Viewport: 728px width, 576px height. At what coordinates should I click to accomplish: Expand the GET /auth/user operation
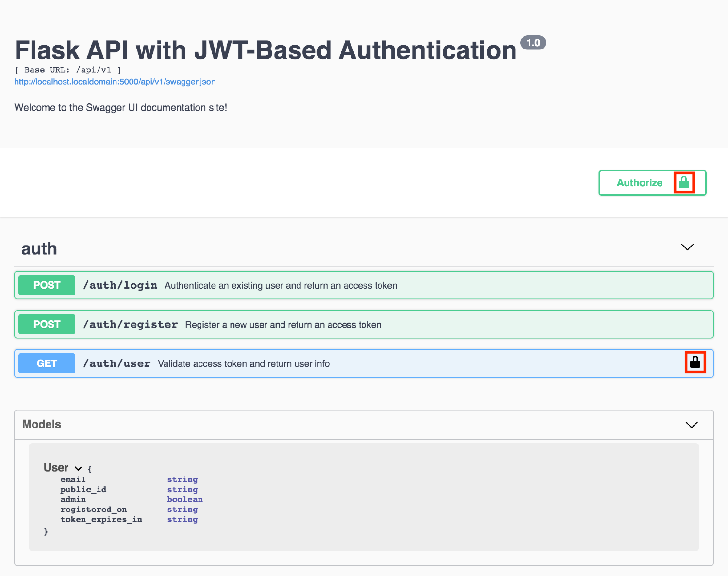[x=364, y=363]
